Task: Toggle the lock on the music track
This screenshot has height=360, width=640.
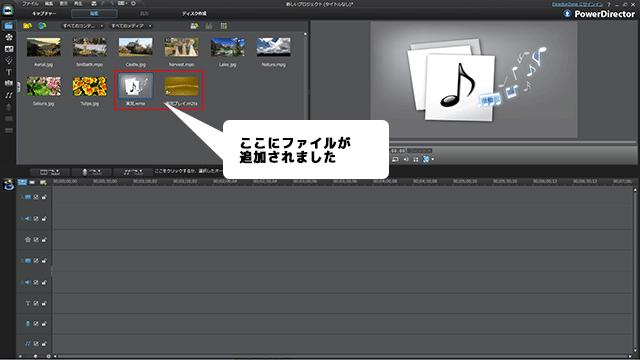Action: click(x=44, y=344)
